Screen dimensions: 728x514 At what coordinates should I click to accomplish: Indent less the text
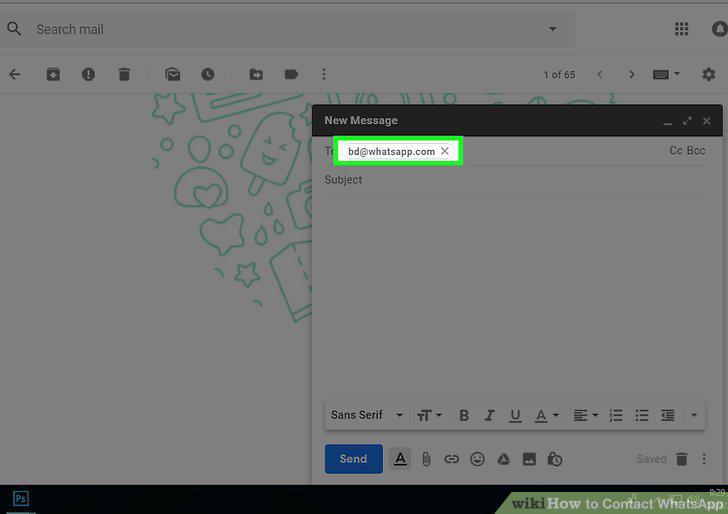[668, 415]
